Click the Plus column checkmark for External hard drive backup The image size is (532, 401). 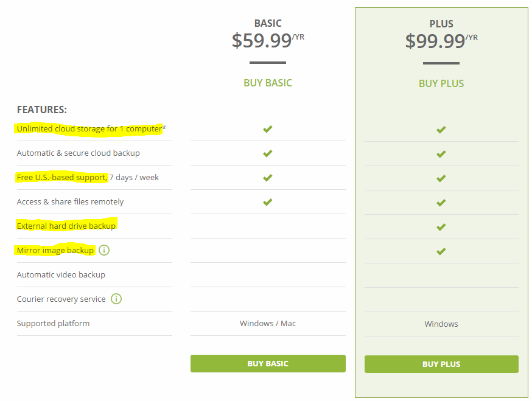coord(441,227)
